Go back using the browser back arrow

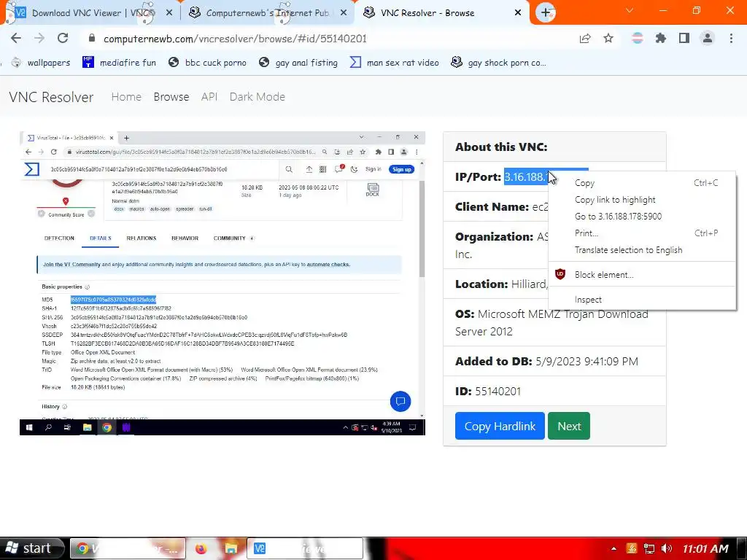pos(16,39)
